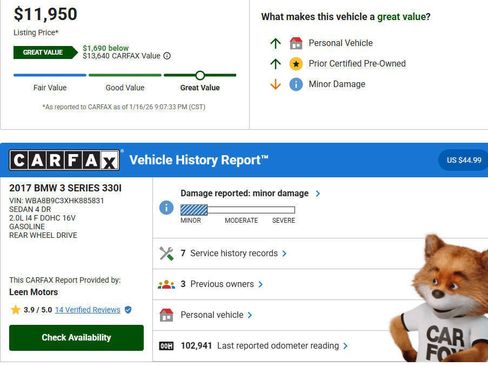Open 14 Verified Reviews link
This screenshot has height=366, width=488.
coord(88,310)
